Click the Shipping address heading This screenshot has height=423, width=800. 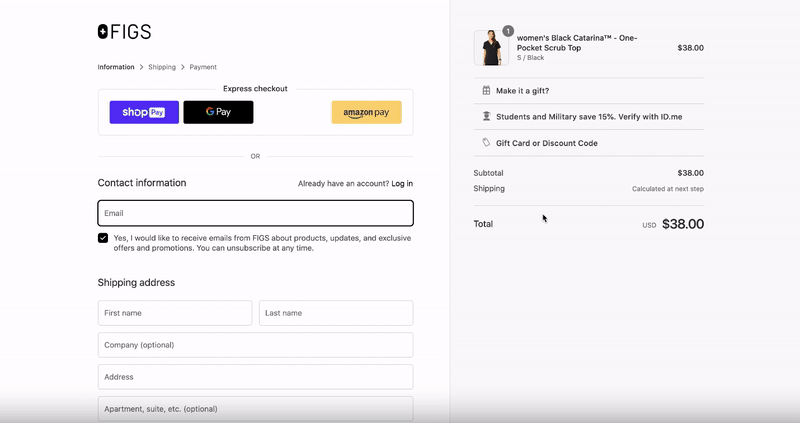point(136,283)
